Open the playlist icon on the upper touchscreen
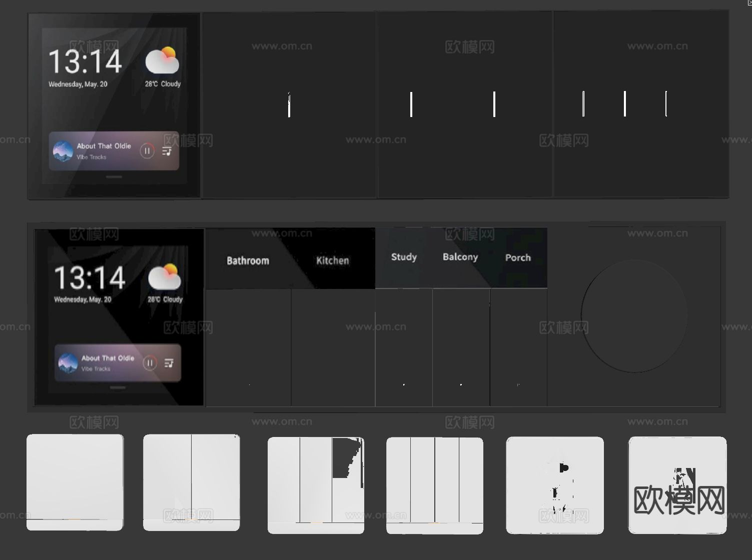 click(167, 150)
